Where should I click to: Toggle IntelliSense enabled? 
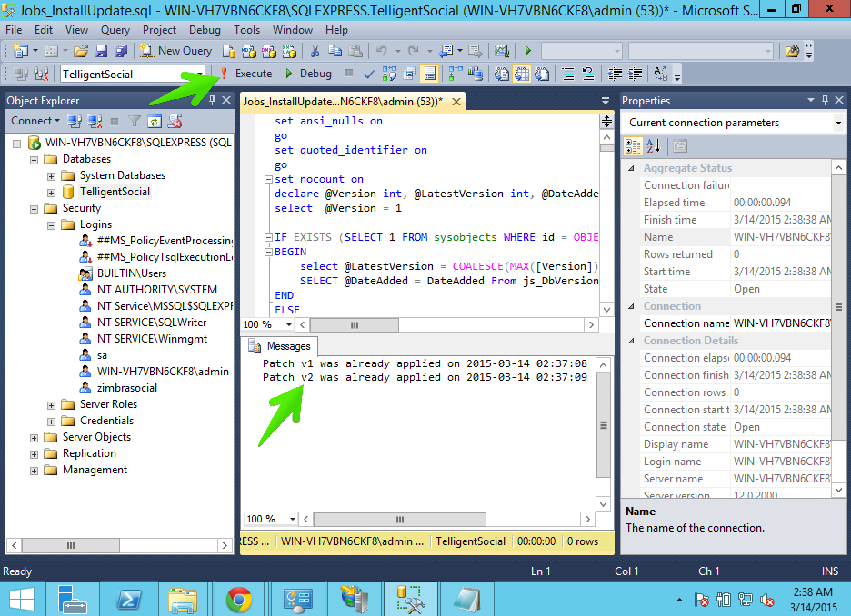coord(430,74)
